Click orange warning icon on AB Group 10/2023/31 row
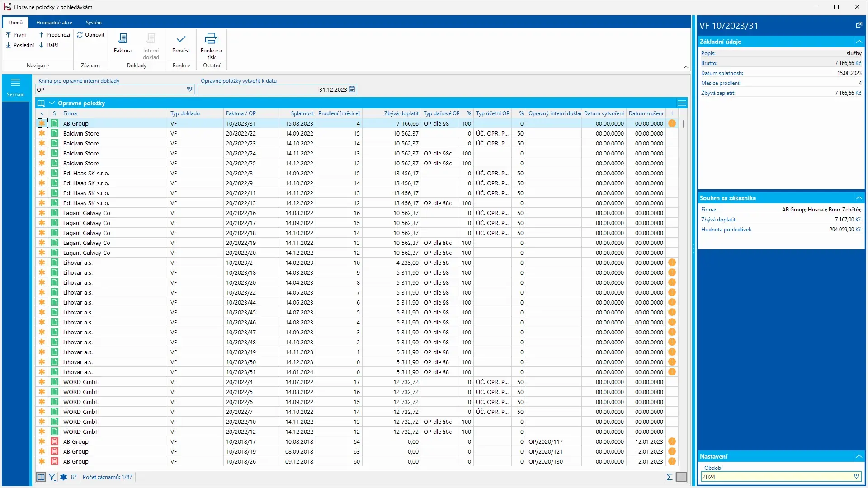Image resolution: width=868 pixels, height=488 pixels. click(672, 123)
